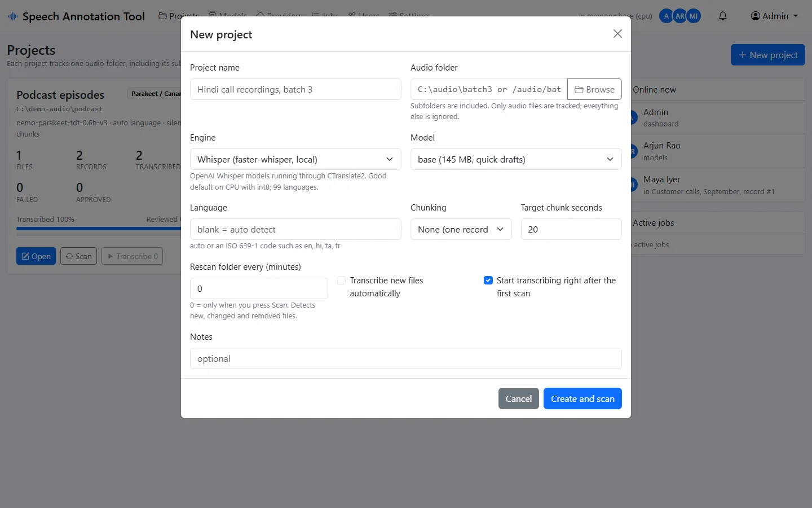Viewport: 812px width, 508px height.
Task: Click the Language input field
Action: coord(295,229)
